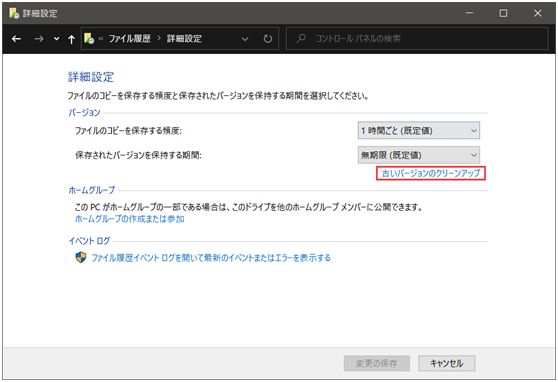Open the File History event log link
Screen dimensions: 558x382
(x=211, y=257)
